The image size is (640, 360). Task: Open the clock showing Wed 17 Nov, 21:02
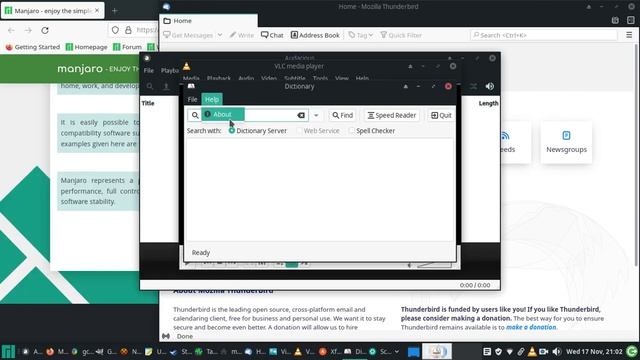click(x=594, y=351)
